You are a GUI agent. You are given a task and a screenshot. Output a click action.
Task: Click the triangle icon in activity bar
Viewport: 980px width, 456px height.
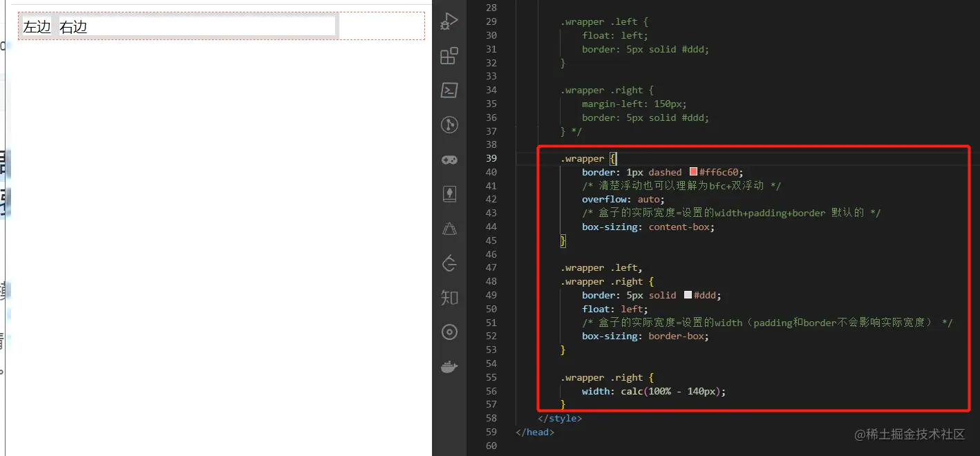click(449, 229)
